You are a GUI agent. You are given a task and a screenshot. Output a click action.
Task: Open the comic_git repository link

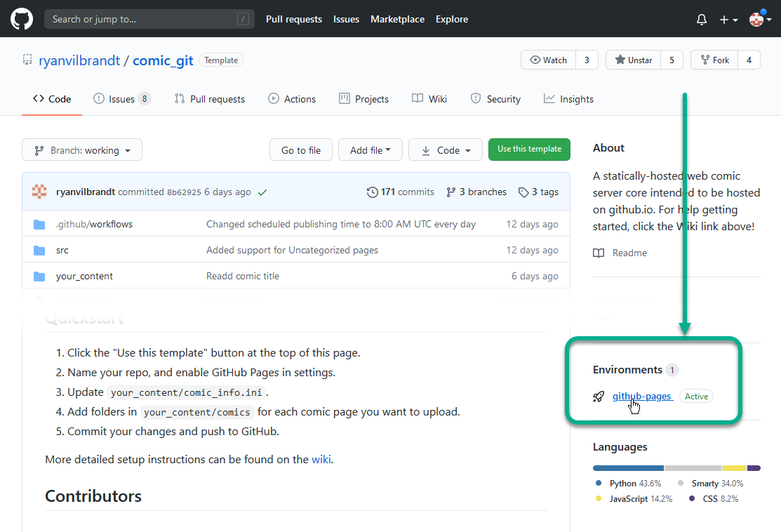pyautogui.click(x=163, y=60)
